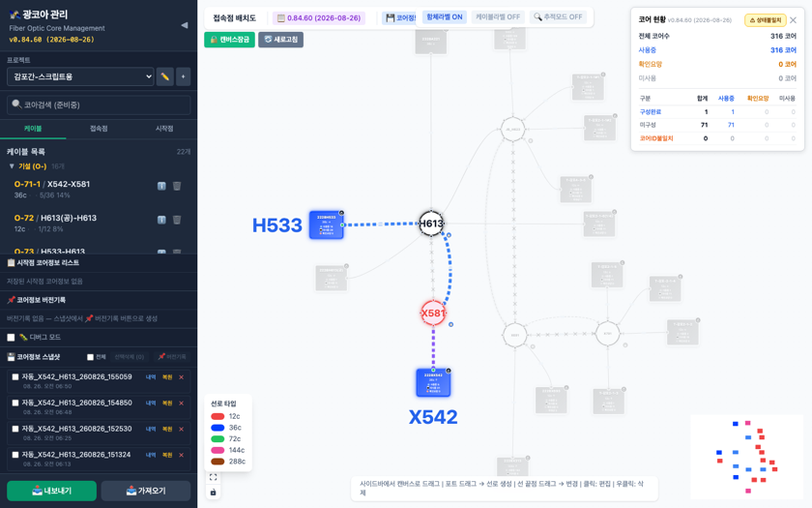The width and height of the screenshot is (812, 508).
Task: Remove snapshot 자동_X542_H613_260826_151324 with red X
Action: point(182,455)
